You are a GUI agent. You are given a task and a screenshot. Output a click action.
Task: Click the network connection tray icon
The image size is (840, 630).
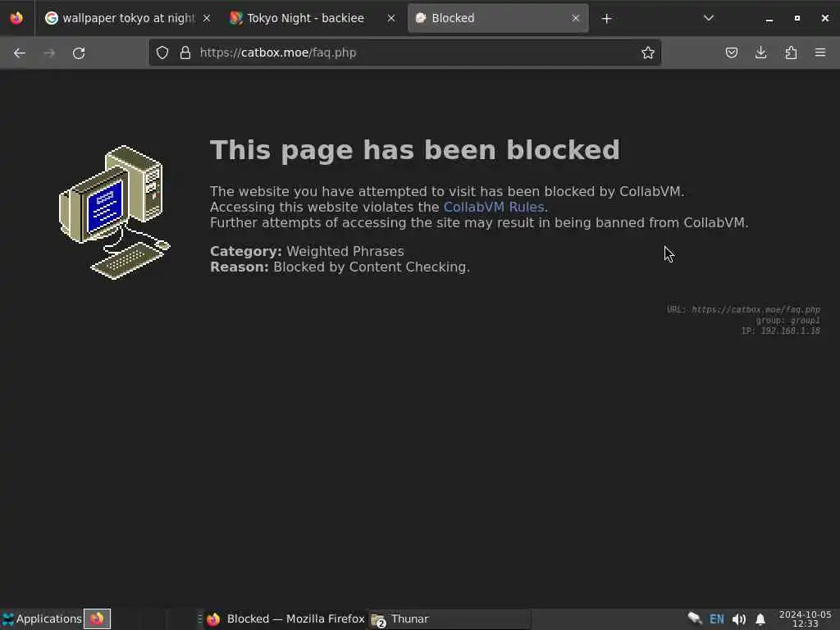pyautogui.click(x=694, y=619)
